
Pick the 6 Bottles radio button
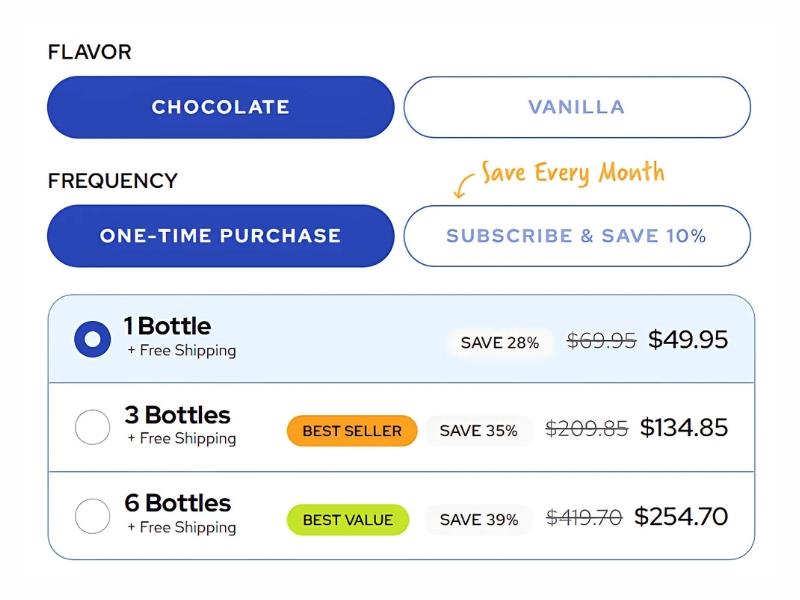(x=93, y=517)
